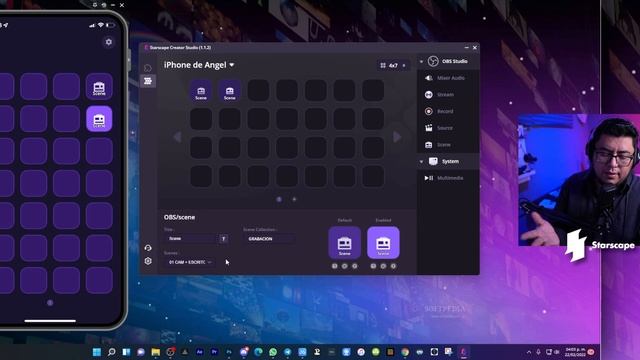Open After Effects from the taskbar
The height and width of the screenshot is (360, 640).
[200, 352]
